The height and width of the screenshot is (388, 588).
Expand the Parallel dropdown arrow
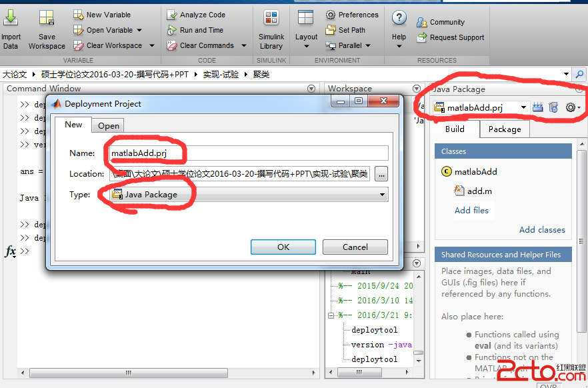pyautogui.click(x=368, y=45)
